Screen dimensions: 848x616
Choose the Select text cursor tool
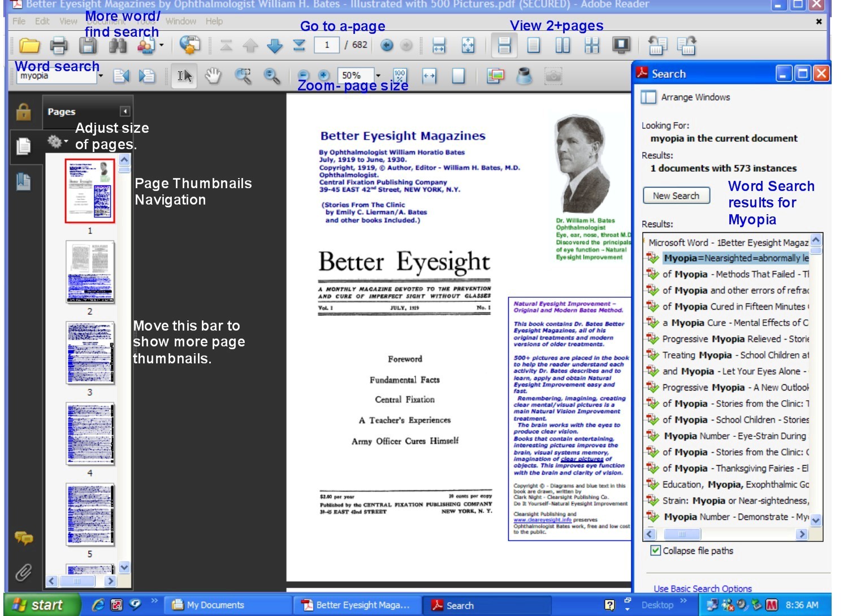click(x=184, y=76)
